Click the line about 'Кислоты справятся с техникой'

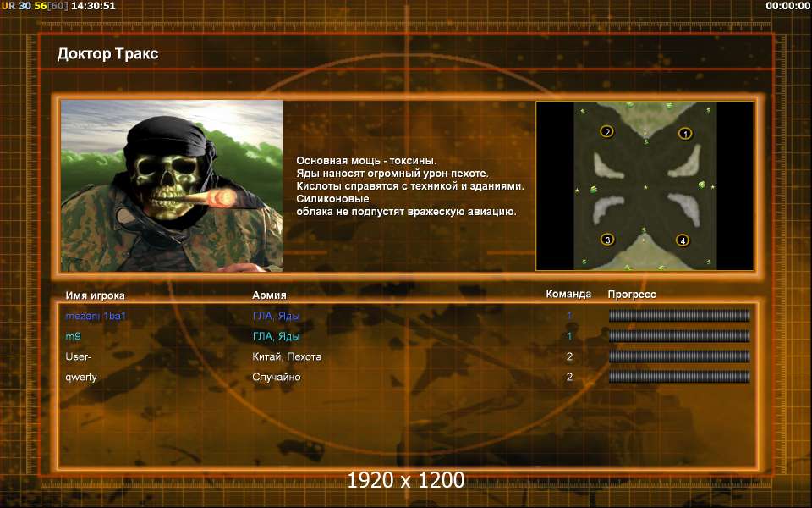tap(410, 186)
